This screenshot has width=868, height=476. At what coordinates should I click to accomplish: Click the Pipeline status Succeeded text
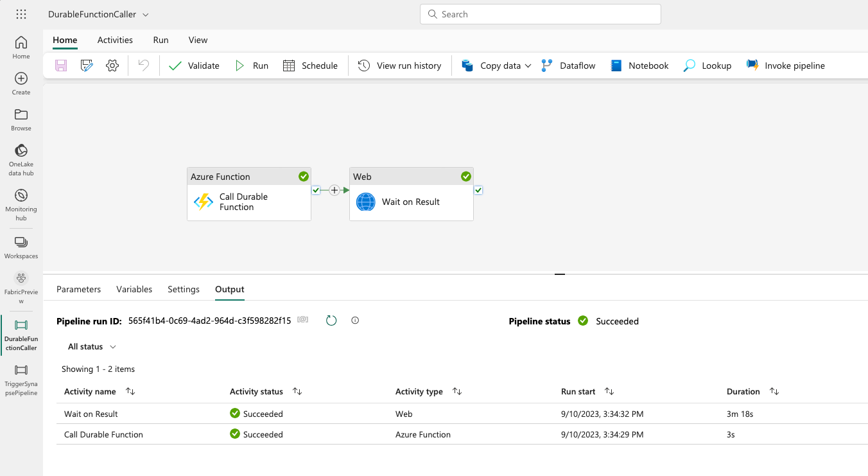(x=617, y=321)
